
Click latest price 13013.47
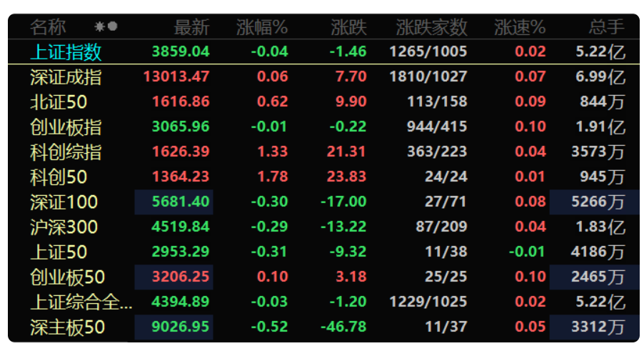click(x=176, y=76)
